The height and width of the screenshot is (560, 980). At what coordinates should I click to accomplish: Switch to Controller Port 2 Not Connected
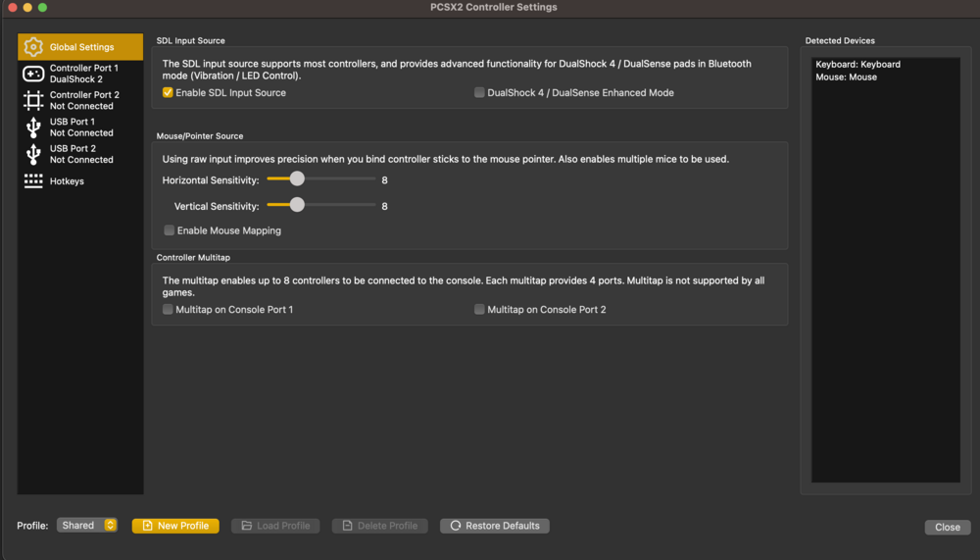click(x=84, y=101)
